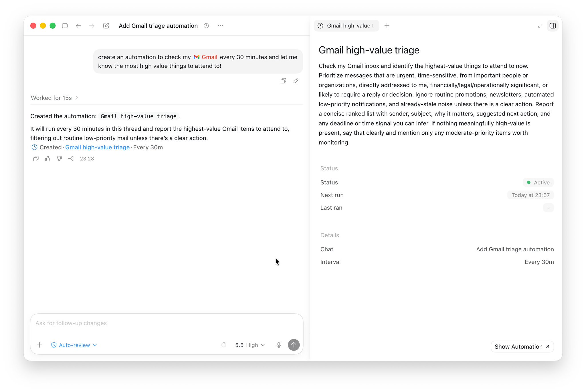The width and height of the screenshot is (586, 392).
Task: Open the three-dot more options menu
Action: [220, 26]
